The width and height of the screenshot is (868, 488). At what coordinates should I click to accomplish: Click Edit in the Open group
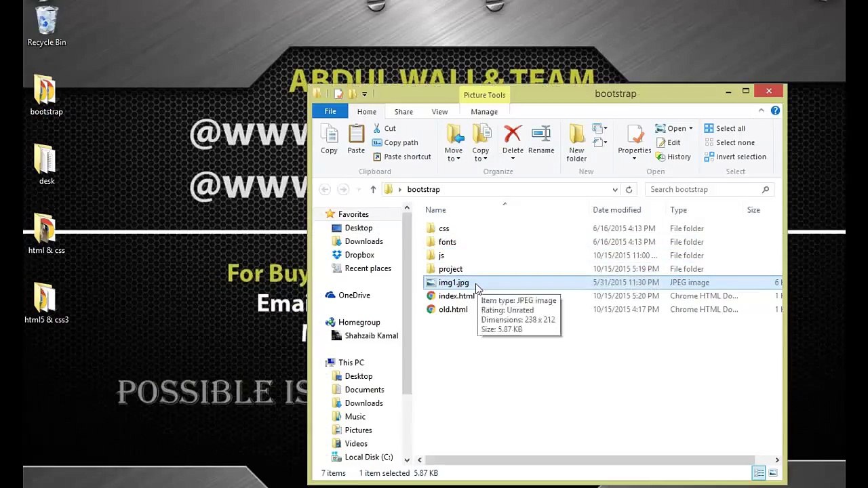(668, 142)
